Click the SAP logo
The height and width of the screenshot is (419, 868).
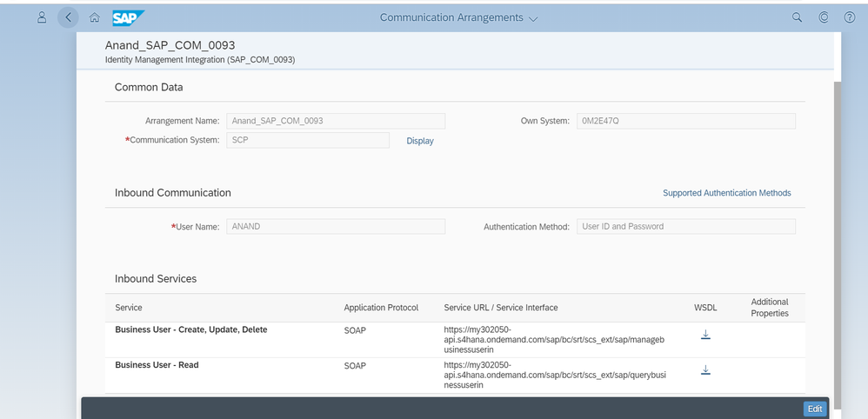point(128,17)
